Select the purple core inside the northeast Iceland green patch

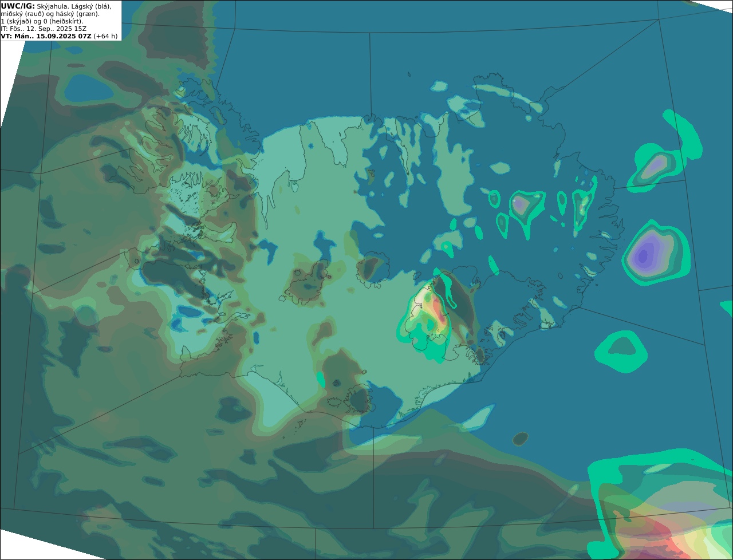521,203
